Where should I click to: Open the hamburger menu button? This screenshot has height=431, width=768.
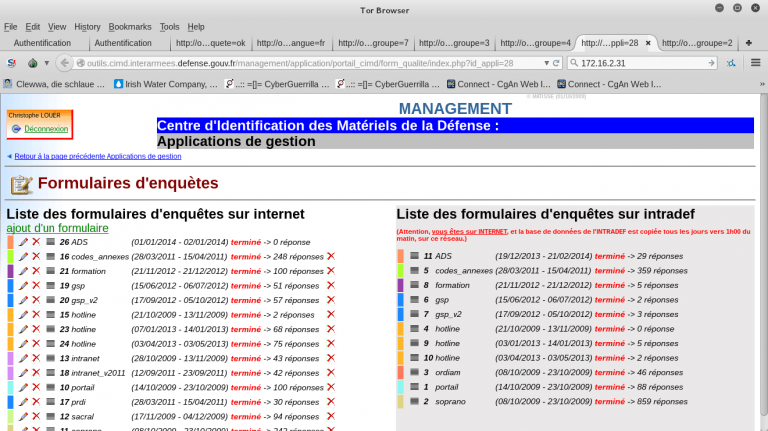click(756, 63)
